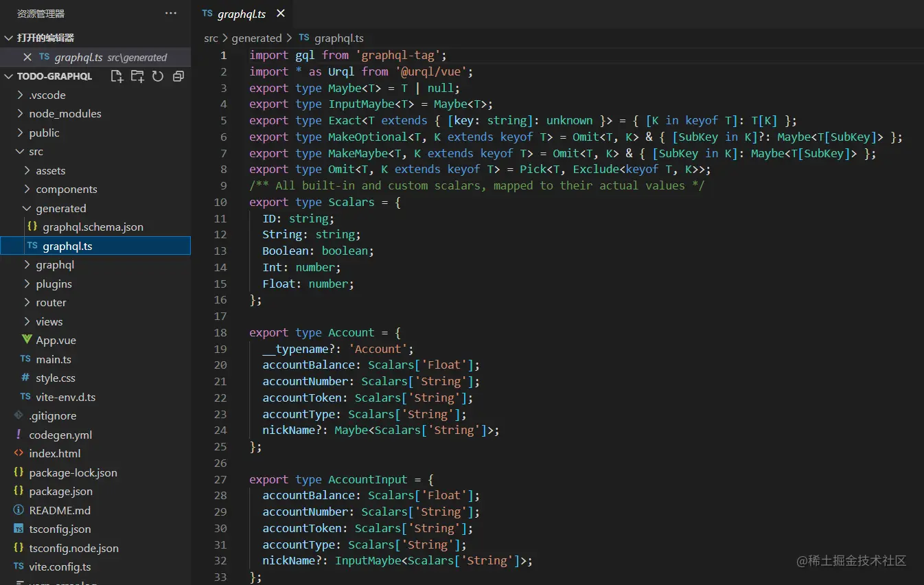Image resolution: width=924 pixels, height=585 pixels.
Task: Open the Explorer more actions ellipsis menu
Action: coord(170,13)
